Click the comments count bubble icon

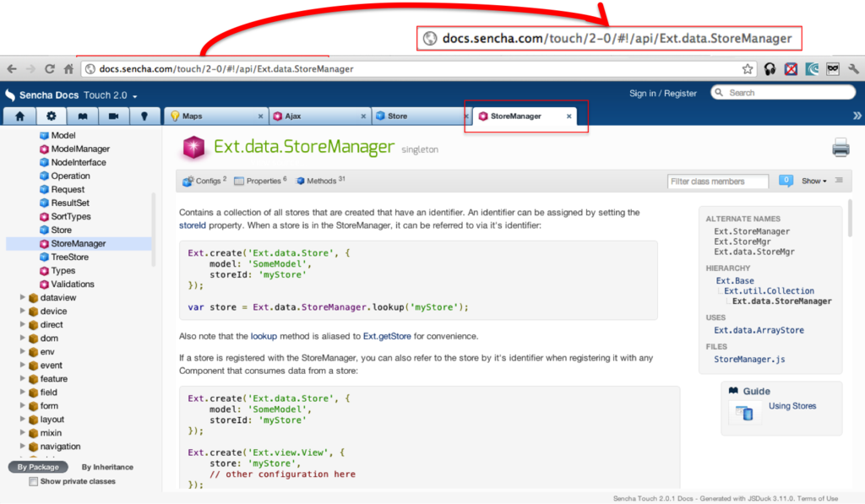coord(786,181)
